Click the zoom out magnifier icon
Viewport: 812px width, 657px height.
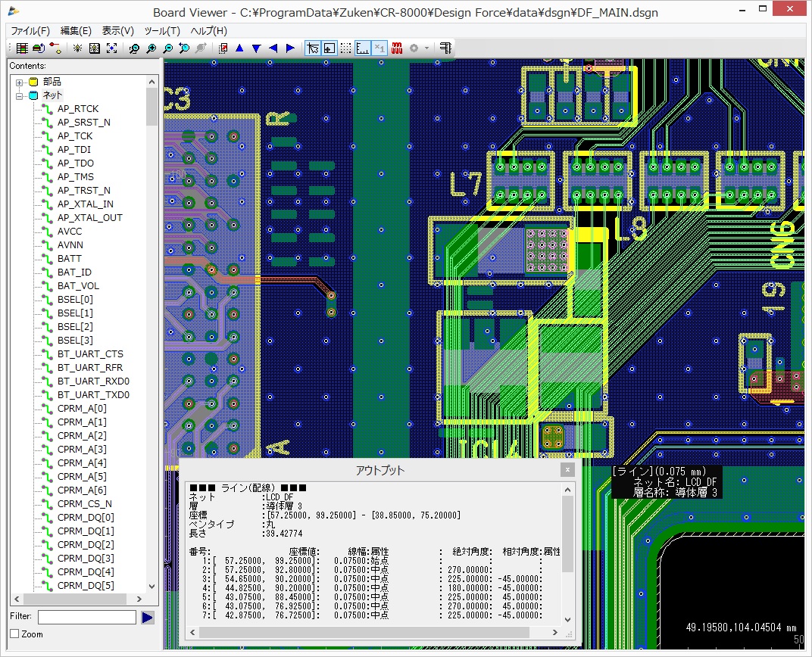[167, 48]
